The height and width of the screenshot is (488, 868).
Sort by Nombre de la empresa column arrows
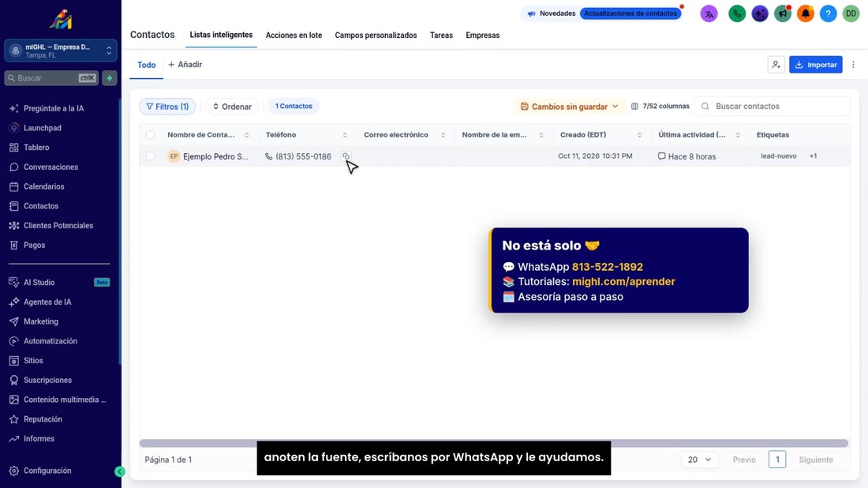pyautogui.click(x=541, y=135)
